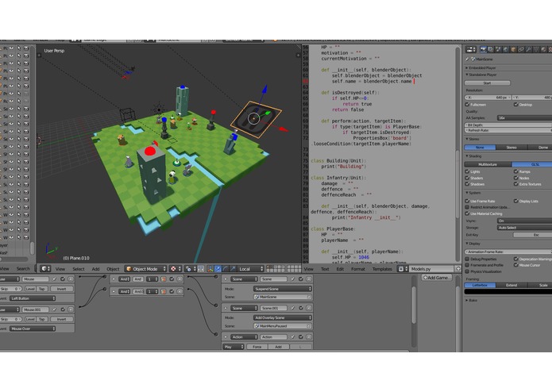Open the Object Mode dropdown
Screen dimensions: 552x392
click(x=146, y=268)
